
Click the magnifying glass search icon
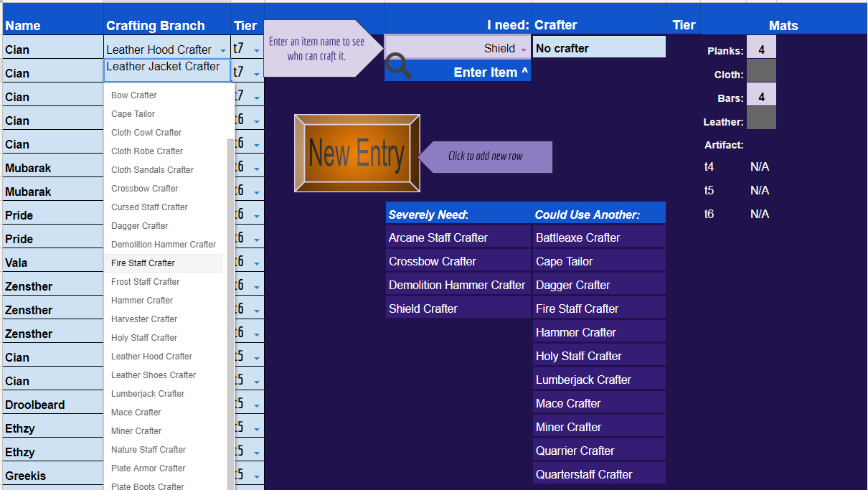[x=398, y=67]
